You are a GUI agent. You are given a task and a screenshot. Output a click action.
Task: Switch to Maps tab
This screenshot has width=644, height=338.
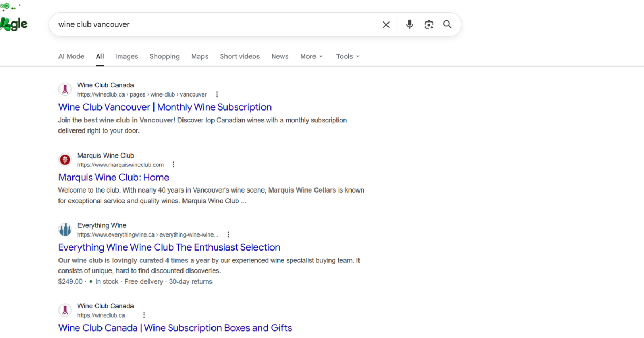(200, 56)
